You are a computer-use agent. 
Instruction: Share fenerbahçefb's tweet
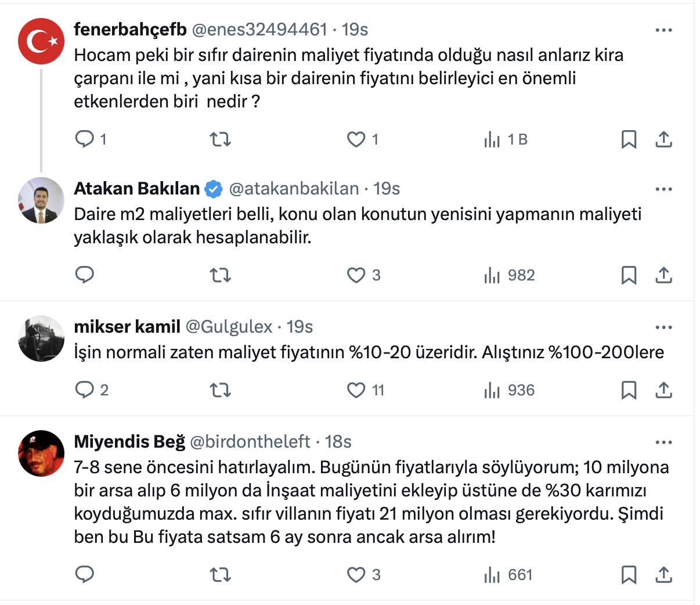[x=663, y=139]
